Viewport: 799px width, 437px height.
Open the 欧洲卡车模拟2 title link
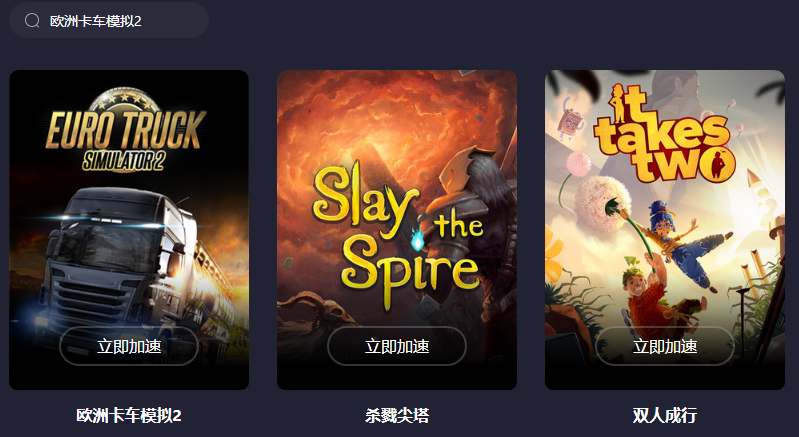129,415
